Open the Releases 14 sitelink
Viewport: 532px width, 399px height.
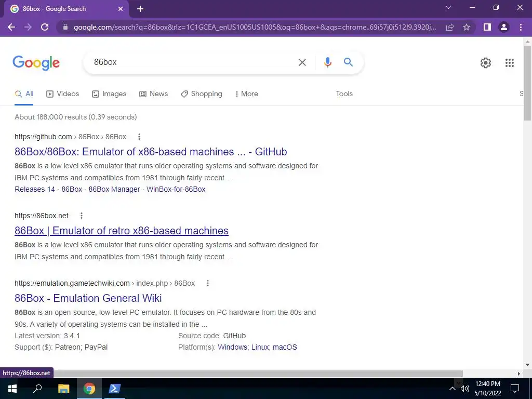(x=35, y=189)
